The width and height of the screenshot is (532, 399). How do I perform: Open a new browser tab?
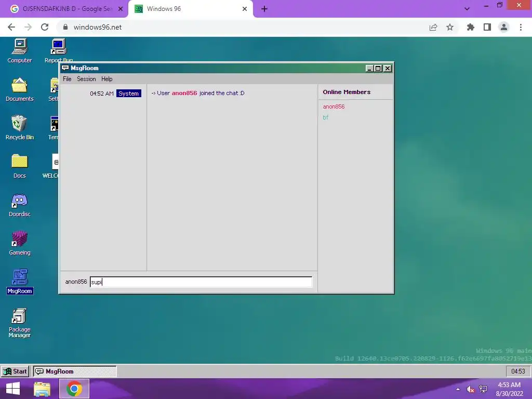[264, 9]
